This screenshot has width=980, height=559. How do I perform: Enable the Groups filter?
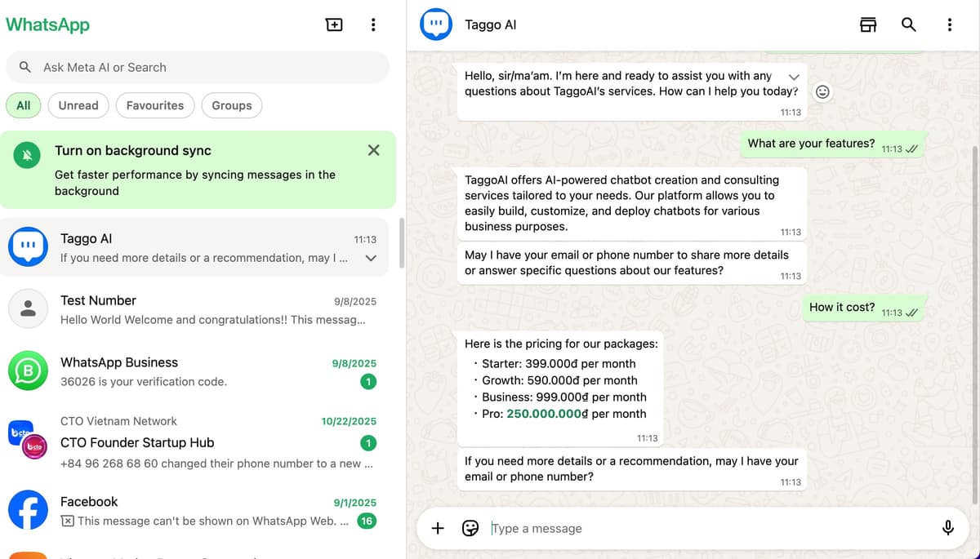[231, 105]
